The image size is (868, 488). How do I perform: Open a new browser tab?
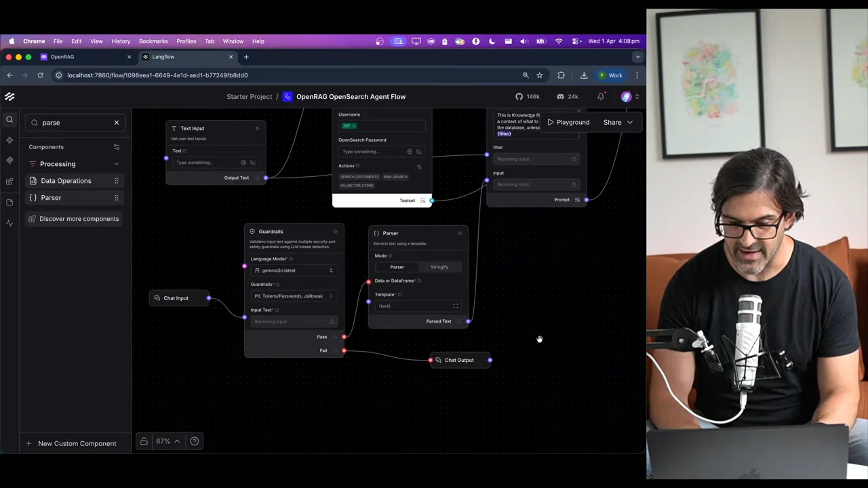pyautogui.click(x=246, y=57)
